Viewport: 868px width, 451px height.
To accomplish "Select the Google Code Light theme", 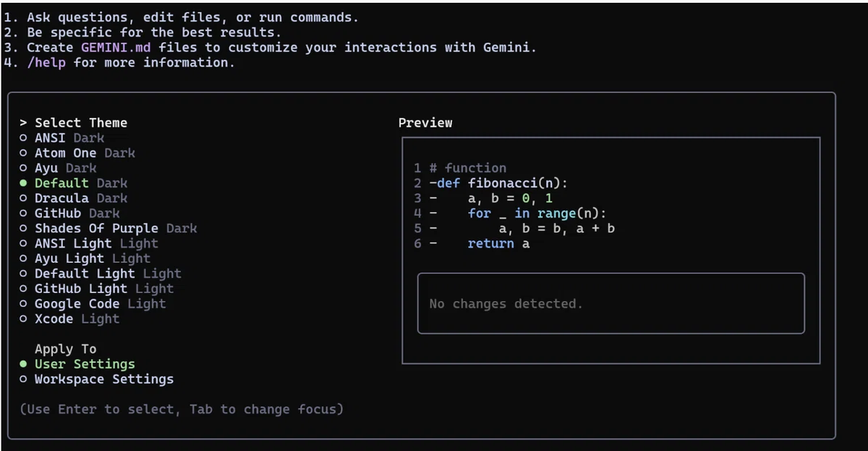I will (93, 303).
